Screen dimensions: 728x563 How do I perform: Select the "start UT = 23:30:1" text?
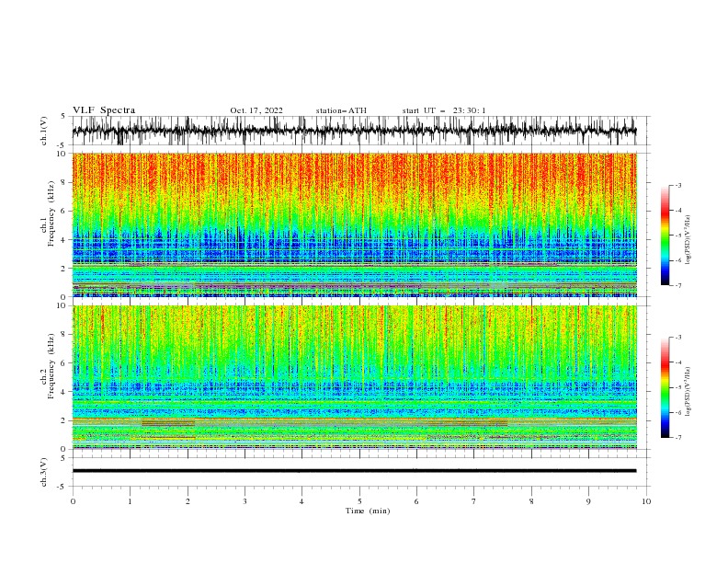(x=444, y=110)
